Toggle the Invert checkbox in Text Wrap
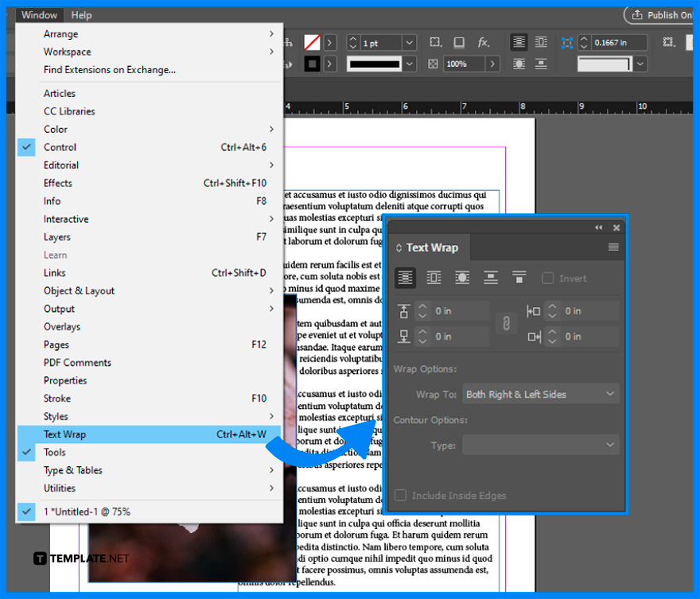700x599 pixels. click(x=546, y=278)
